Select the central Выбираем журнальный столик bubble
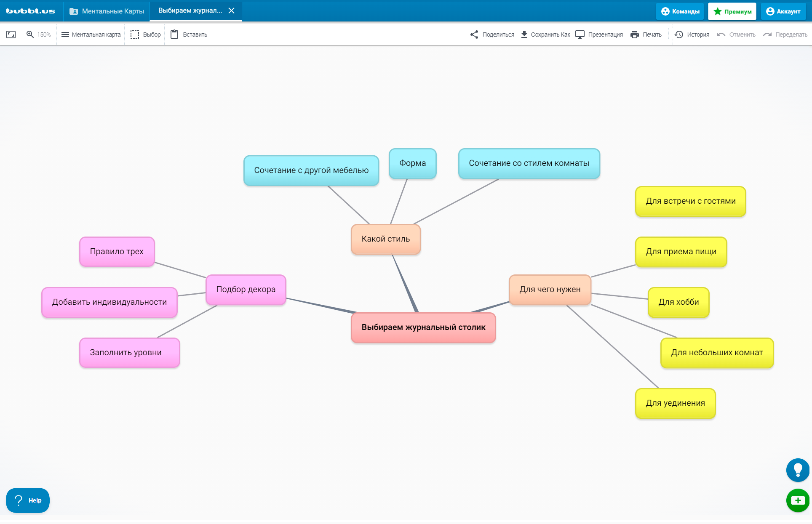The width and height of the screenshot is (812, 524). pos(423,327)
